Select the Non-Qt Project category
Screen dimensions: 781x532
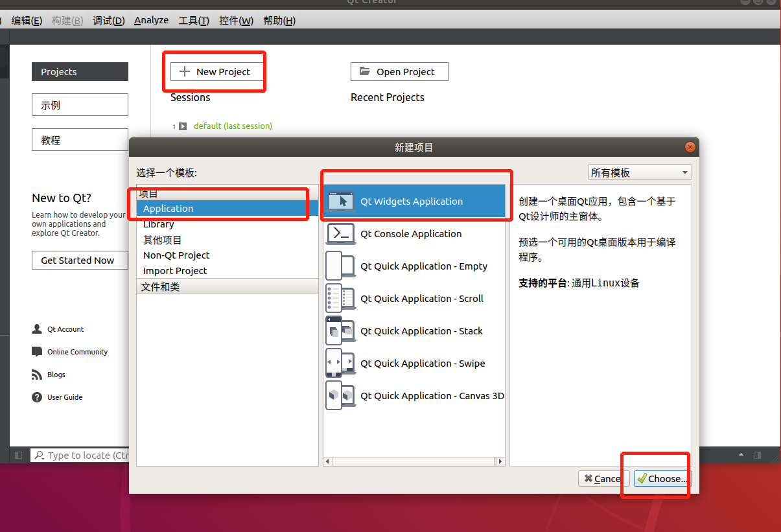pos(176,255)
